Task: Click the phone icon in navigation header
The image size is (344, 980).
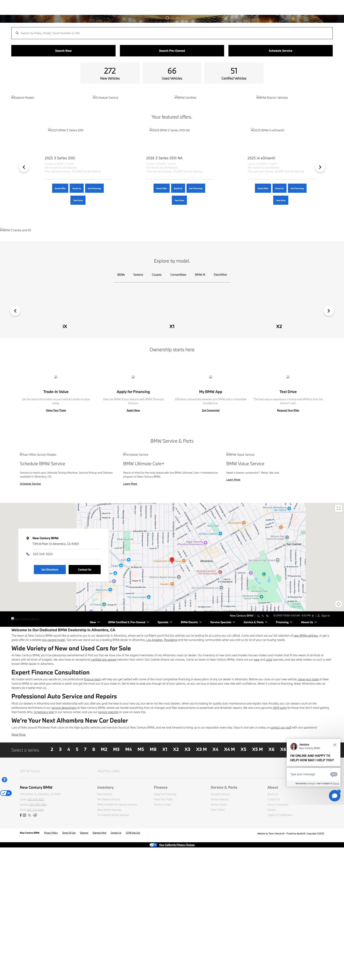Action: click(267, 615)
